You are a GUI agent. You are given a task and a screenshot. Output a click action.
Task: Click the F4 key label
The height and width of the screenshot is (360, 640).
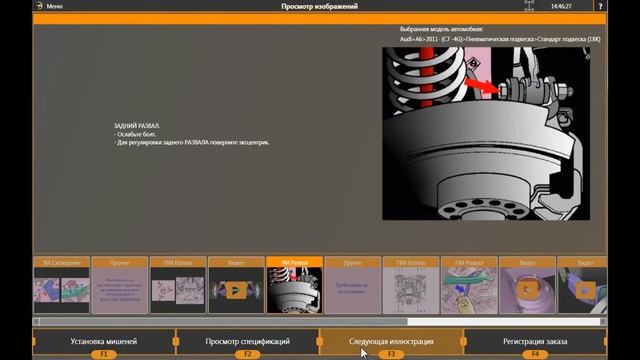pyautogui.click(x=535, y=355)
